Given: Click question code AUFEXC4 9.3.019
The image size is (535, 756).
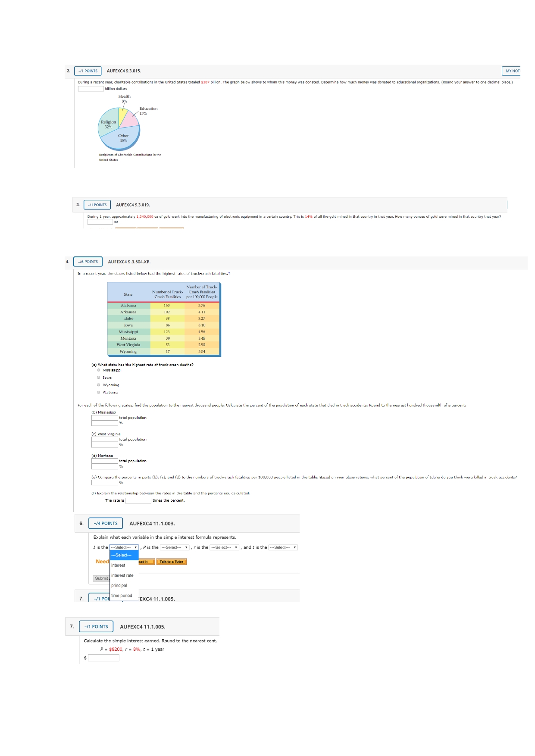Looking at the screenshot, I should (133, 205).
